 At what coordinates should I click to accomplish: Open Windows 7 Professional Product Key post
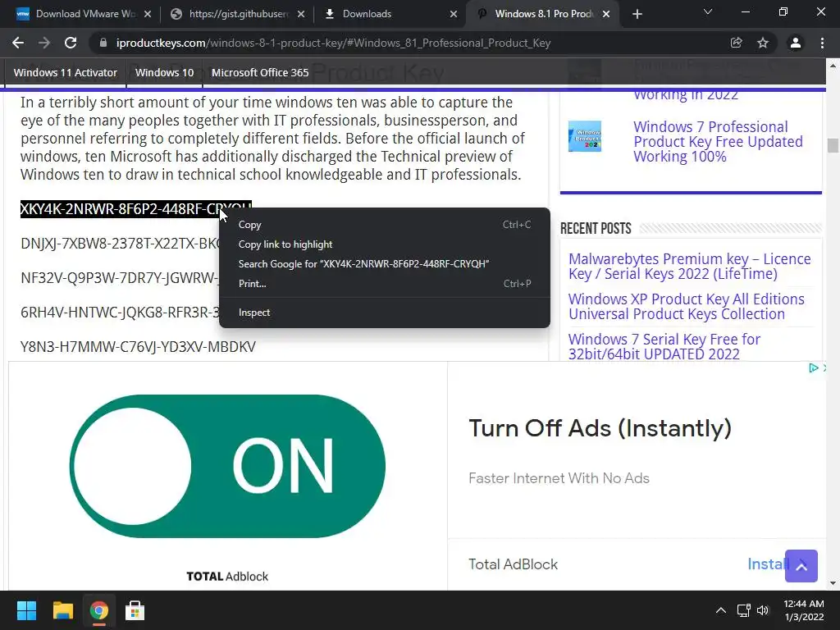pyautogui.click(x=718, y=141)
